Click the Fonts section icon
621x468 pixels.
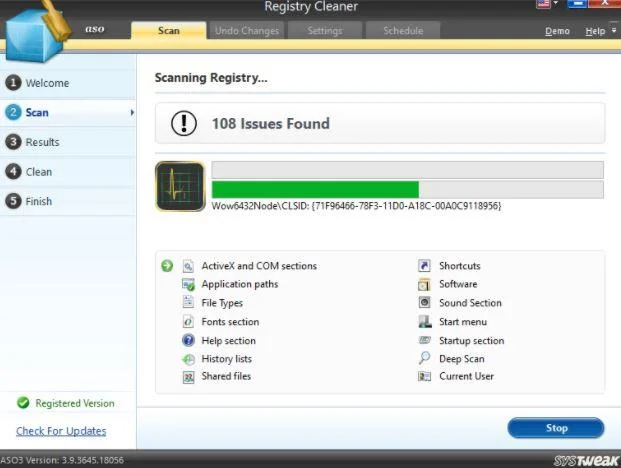[188, 322]
